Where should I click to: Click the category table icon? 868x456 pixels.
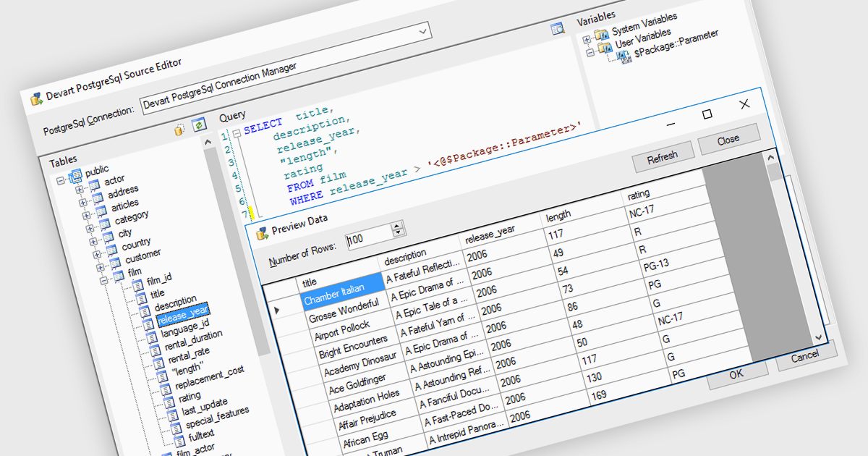click(106, 223)
